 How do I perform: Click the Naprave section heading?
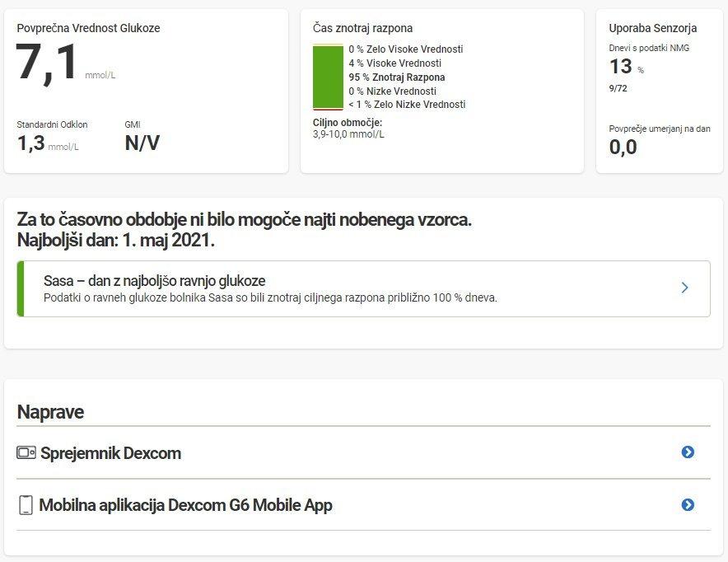[50, 412]
